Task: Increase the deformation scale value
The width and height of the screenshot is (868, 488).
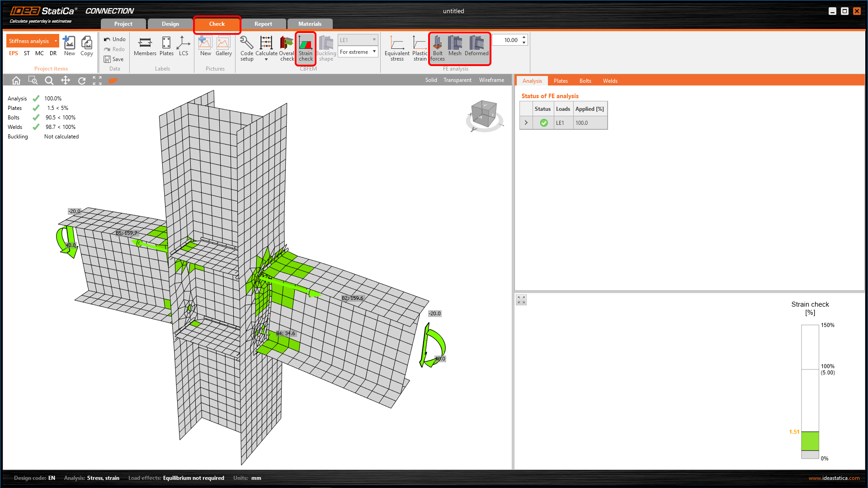Action: [524, 37]
